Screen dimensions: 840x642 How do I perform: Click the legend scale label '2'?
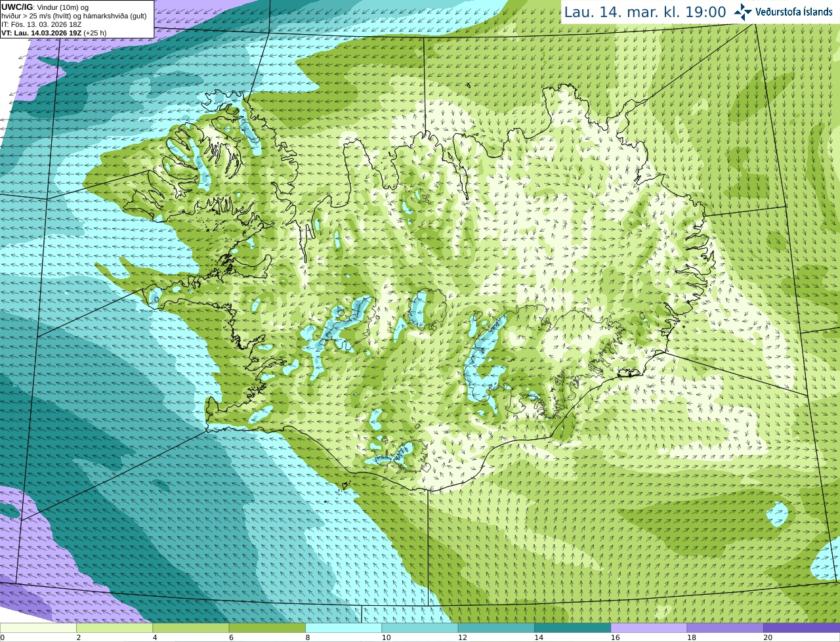pos(79,637)
